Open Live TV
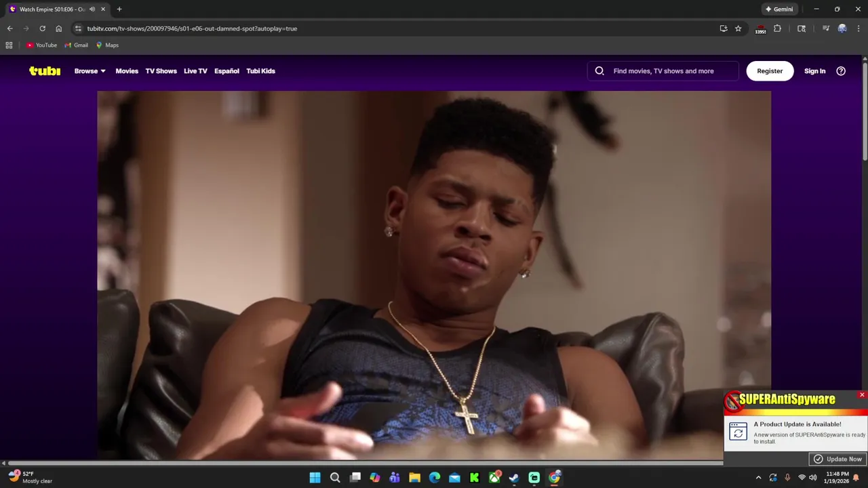The height and width of the screenshot is (488, 868). pos(195,70)
